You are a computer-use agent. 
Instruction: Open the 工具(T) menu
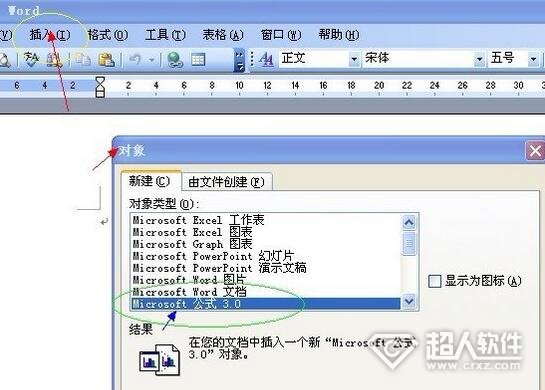coord(165,35)
